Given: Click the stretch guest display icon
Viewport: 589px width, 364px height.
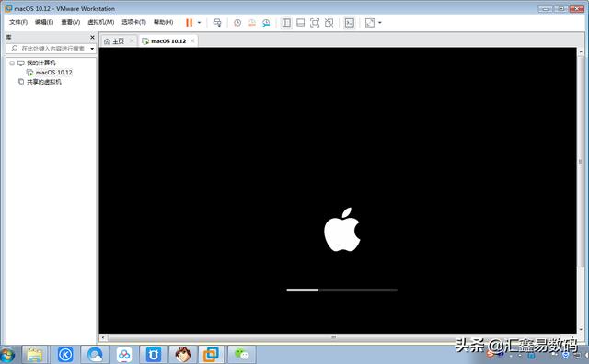Looking at the screenshot, I should pyautogui.click(x=370, y=23).
